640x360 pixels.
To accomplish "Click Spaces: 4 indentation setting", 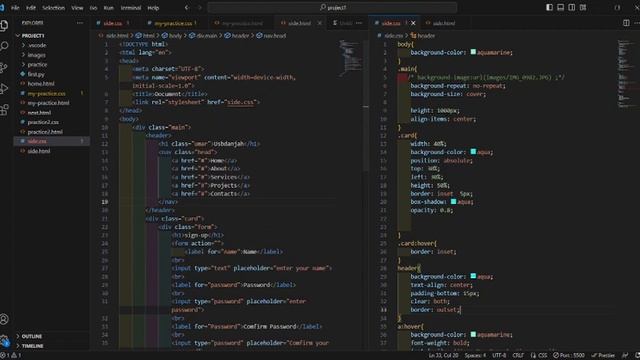I will click(x=475, y=356).
